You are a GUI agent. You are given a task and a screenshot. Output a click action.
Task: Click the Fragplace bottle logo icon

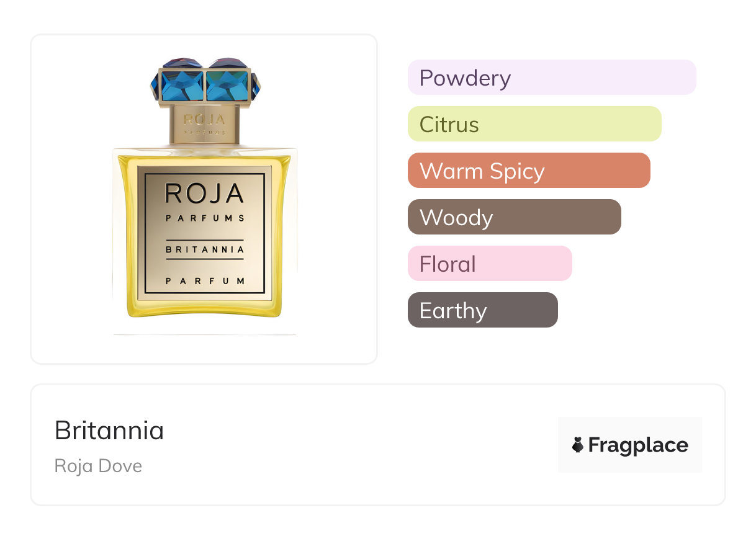coord(578,445)
